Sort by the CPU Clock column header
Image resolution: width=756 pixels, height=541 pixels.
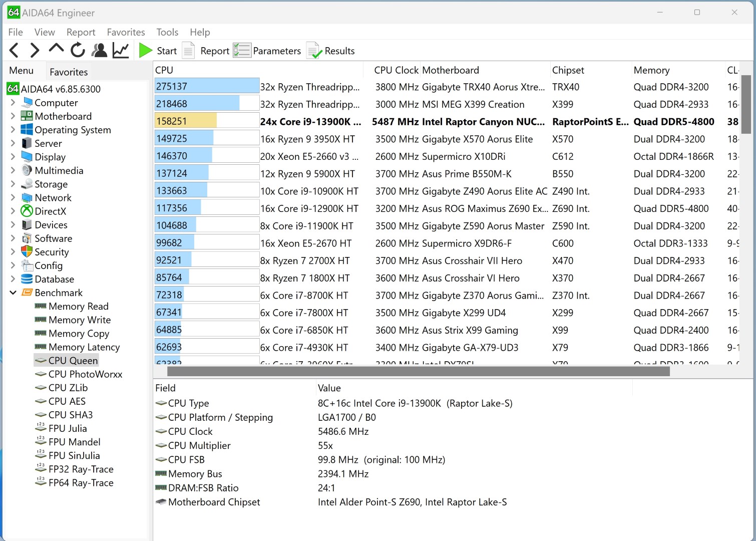click(396, 70)
